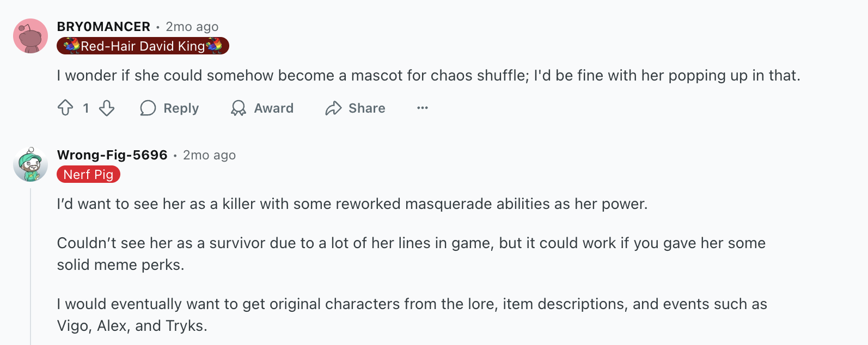Collapse Wrong-Fig-5696's comment via the thread line
The width and height of the screenshot is (868, 345).
[30, 256]
